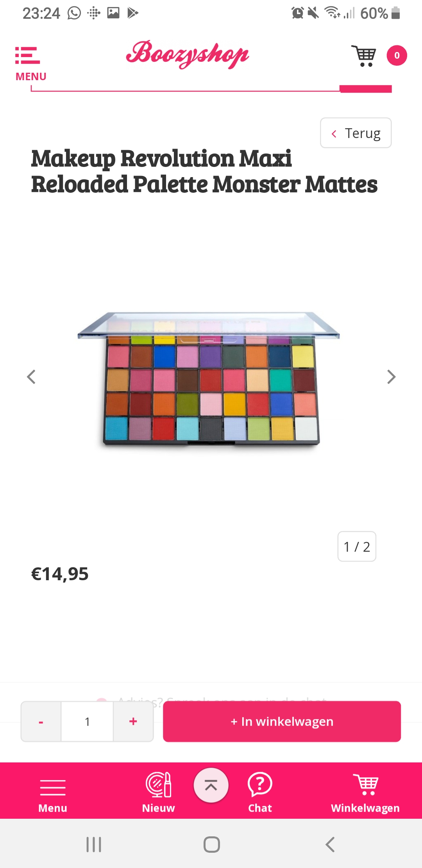
Task: Open Winkelwagen in the bottom bar
Action: click(365, 793)
